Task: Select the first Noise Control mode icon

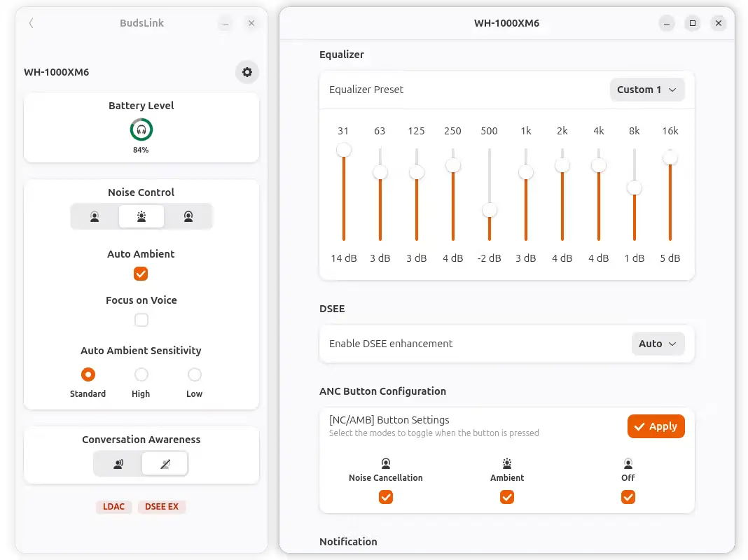Action: (x=95, y=217)
